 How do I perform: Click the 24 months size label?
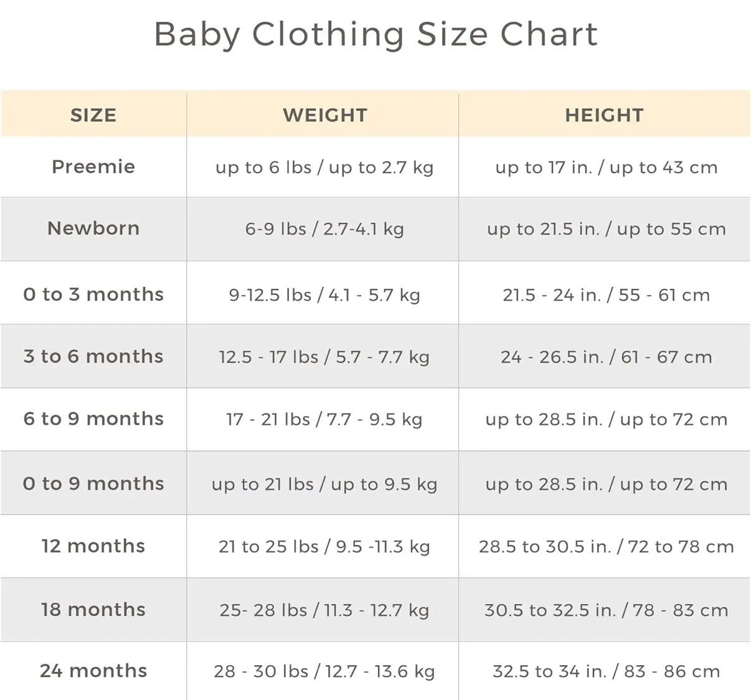coord(93,671)
